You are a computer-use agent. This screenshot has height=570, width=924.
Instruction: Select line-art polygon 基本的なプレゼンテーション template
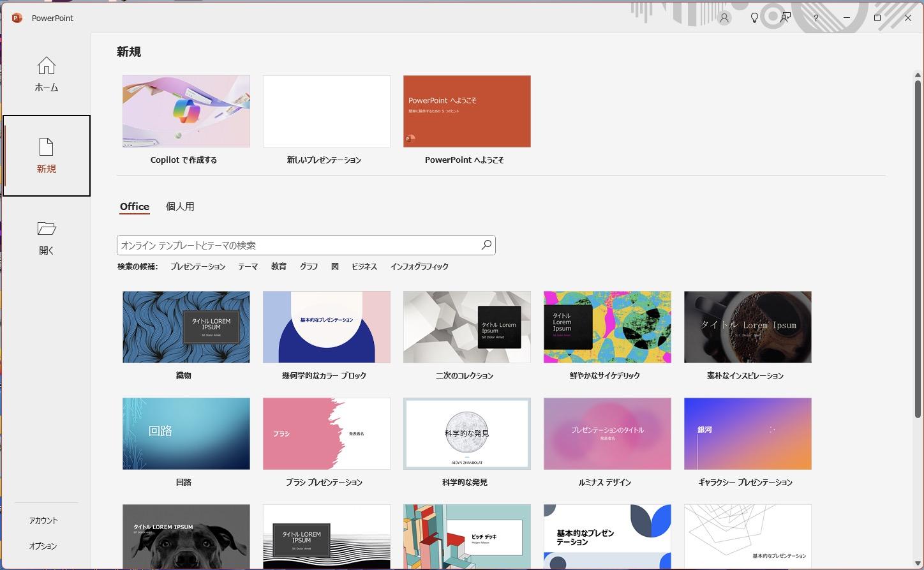pos(748,537)
